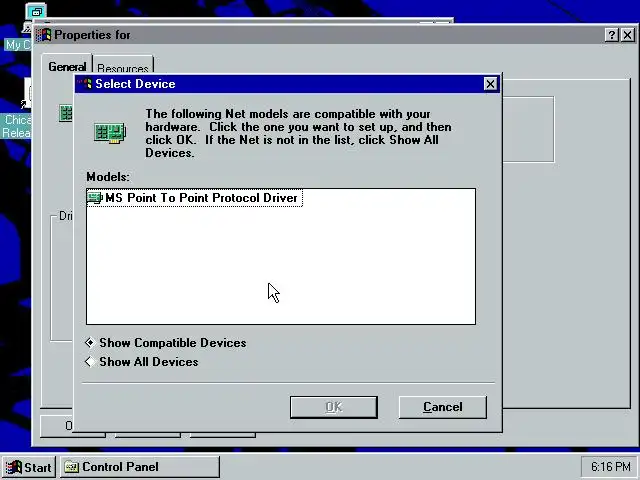
Task: Click the Select Device title bar icon
Action: click(85, 84)
